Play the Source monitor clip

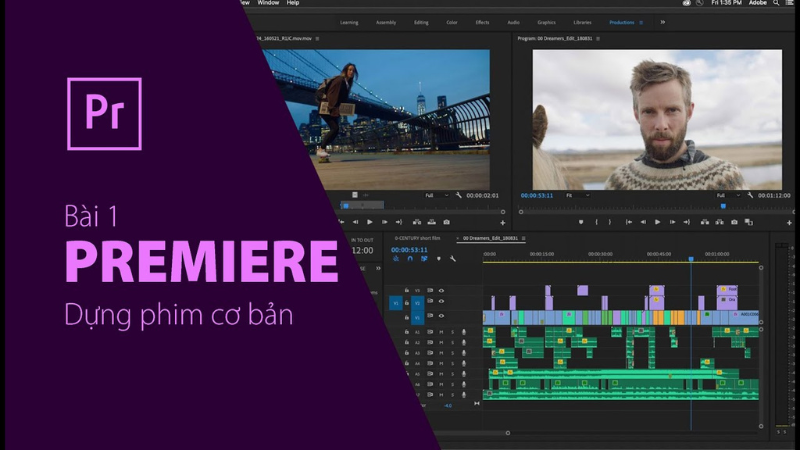coord(370,222)
